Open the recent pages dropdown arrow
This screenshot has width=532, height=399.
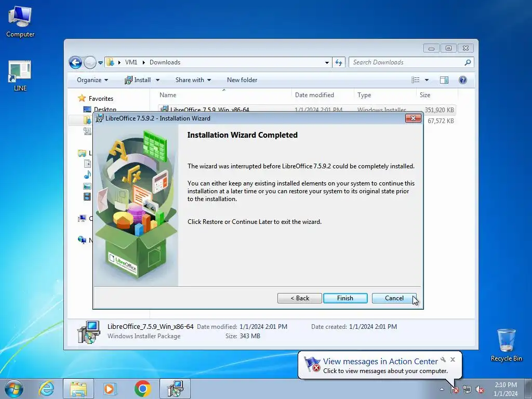[100, 63]
